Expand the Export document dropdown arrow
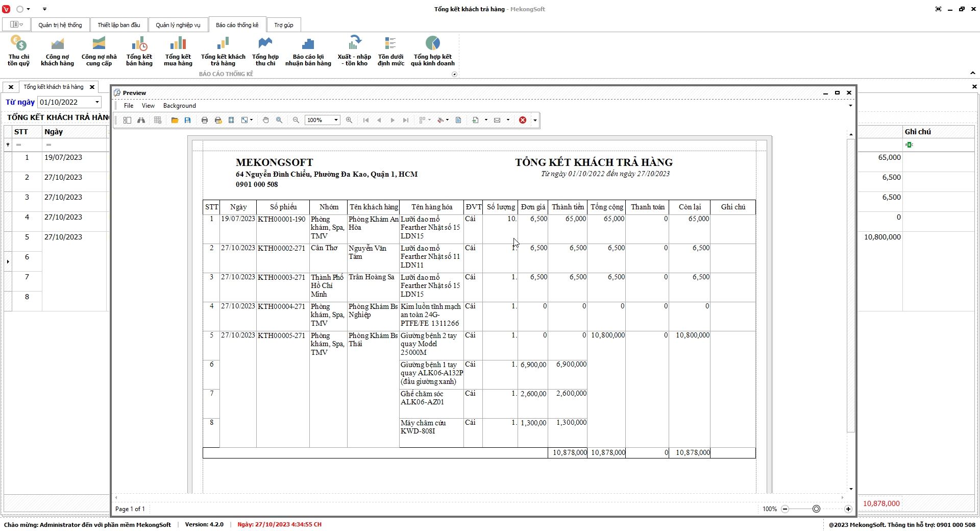 486,120
